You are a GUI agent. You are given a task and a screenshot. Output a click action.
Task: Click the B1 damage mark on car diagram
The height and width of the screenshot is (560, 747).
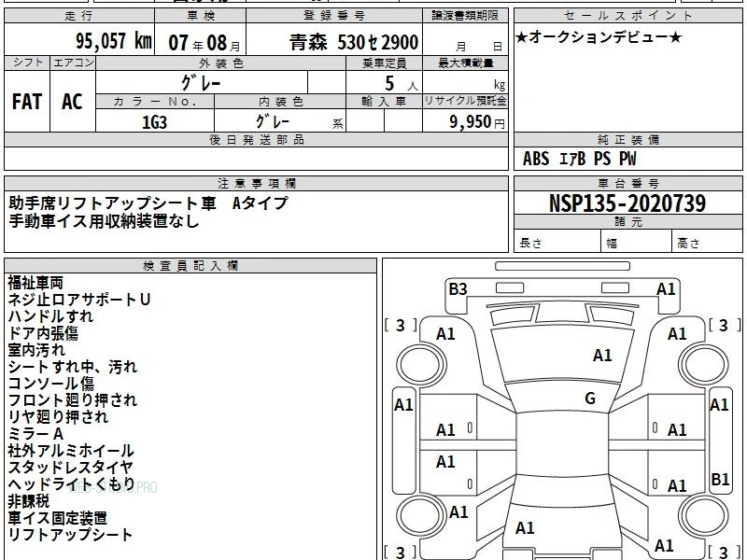720,479
